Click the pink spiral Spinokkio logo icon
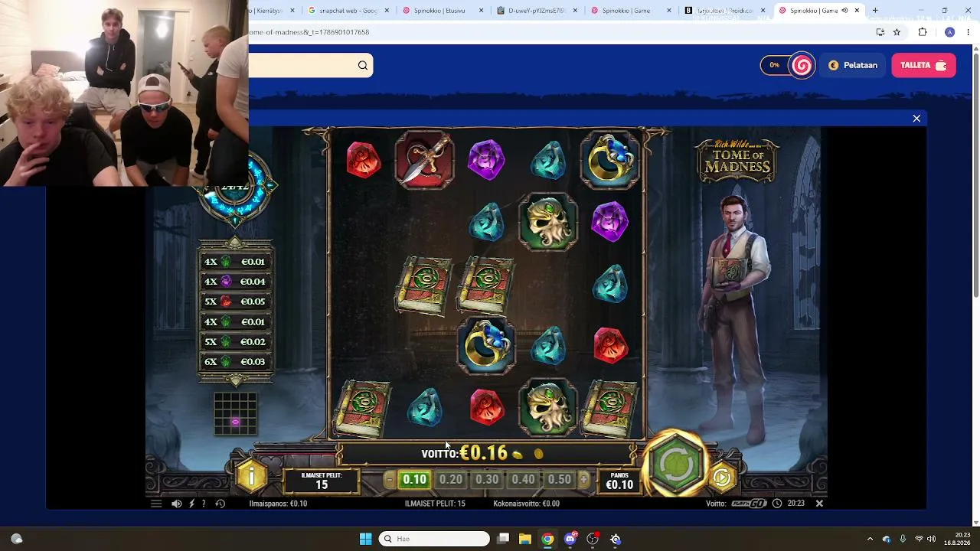980x551 pixels. coord(802,65)
